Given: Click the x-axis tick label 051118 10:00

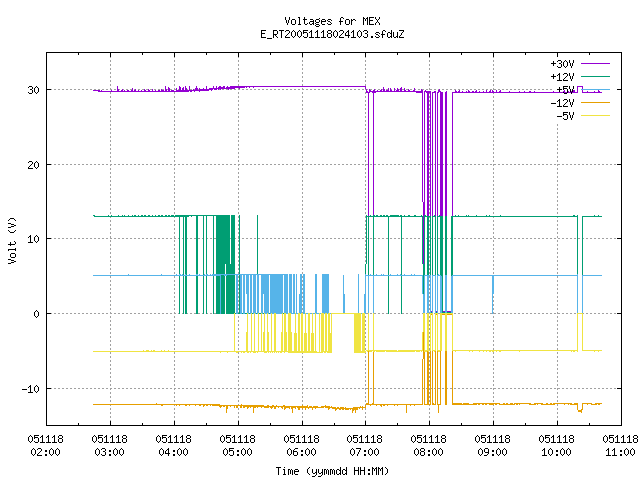Looking at the screenshot, I should coord(556,445).
